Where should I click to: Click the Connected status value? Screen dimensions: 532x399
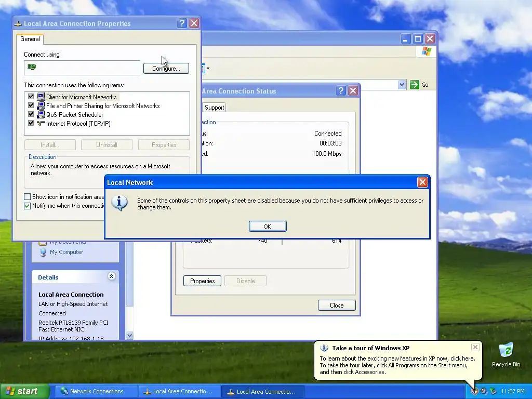coord(328,134)
